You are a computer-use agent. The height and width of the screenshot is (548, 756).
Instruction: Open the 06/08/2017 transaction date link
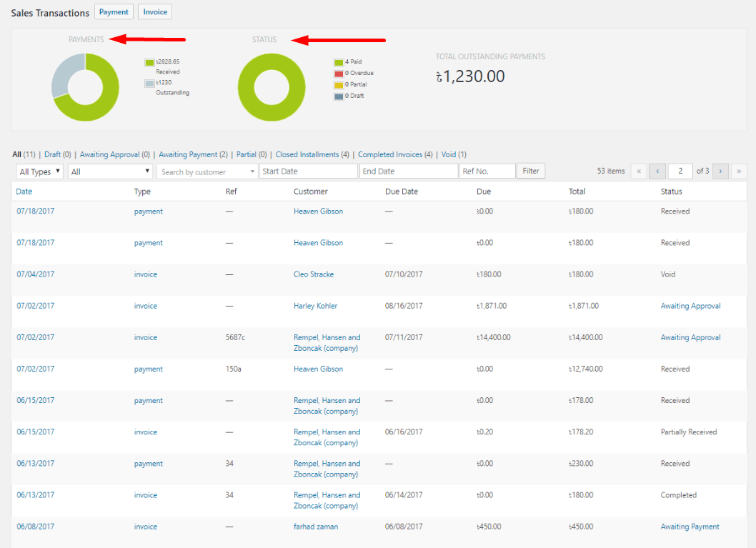coord(36,527)
